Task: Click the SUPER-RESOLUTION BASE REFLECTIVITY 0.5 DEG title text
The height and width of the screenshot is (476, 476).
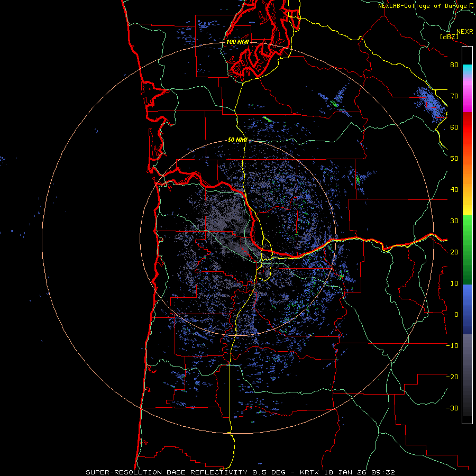Action: pos(186,472)
